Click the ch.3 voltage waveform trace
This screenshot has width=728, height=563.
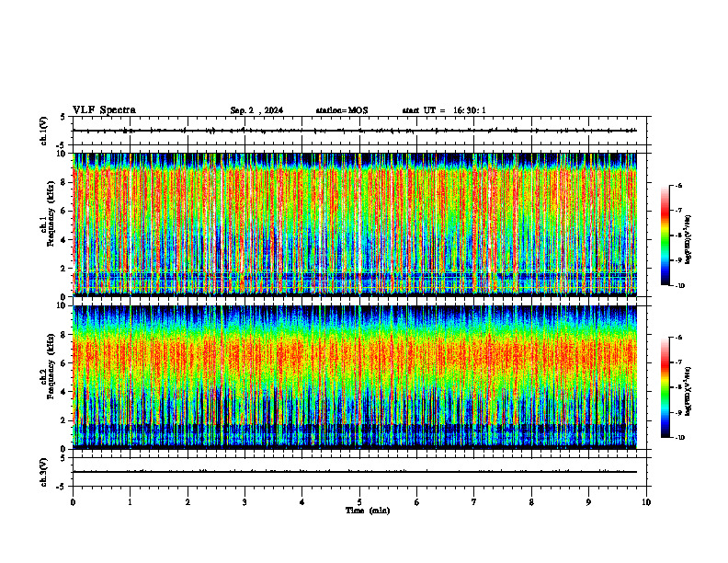[x=355, y=472]
